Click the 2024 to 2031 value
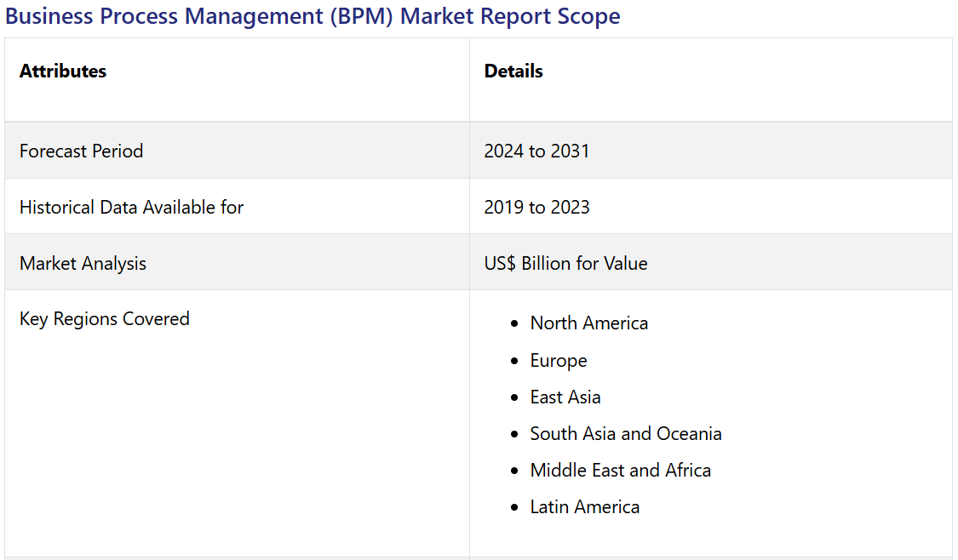The height and width of the screenshot is (560, 958). tap(536, 151)
